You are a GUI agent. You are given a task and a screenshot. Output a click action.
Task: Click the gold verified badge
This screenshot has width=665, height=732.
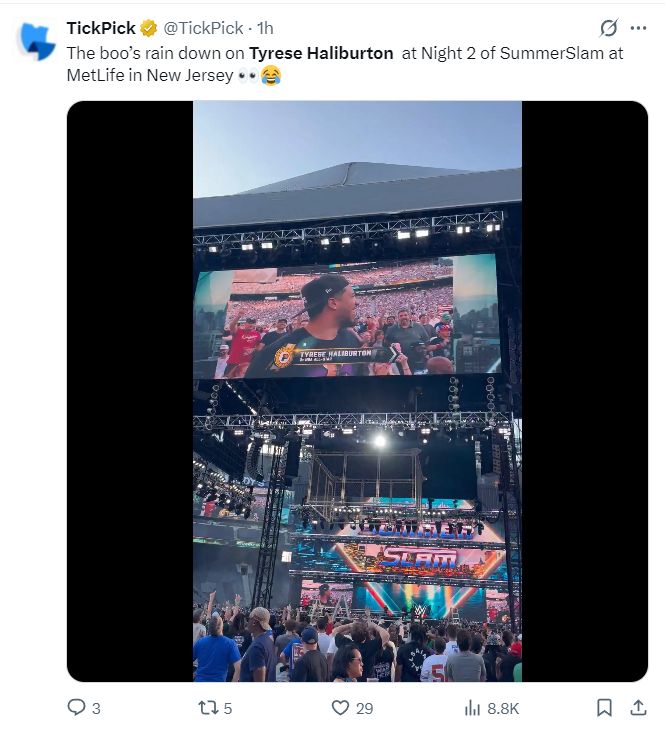click(148, 28)
